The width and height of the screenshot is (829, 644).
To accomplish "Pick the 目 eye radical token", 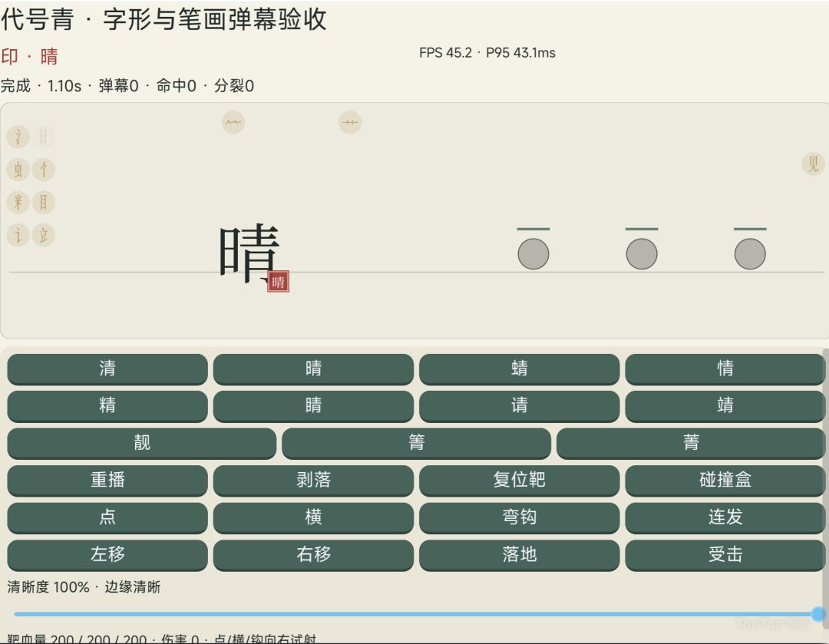I will click(43, 203).
